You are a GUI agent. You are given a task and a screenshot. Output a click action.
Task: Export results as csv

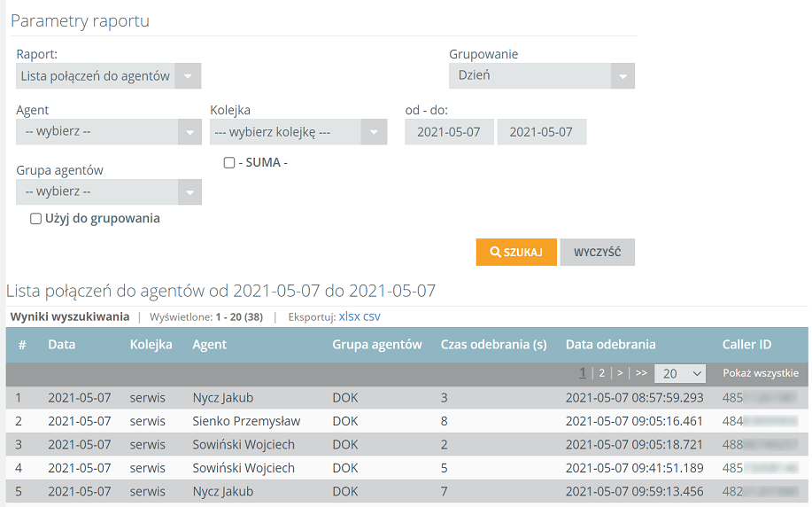coord(372,316)
